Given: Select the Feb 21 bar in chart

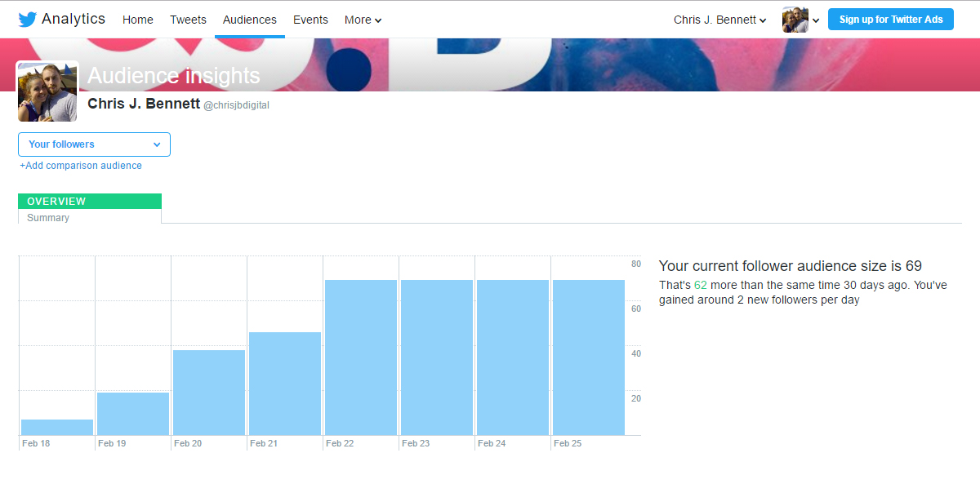Looking at the screenshot, I should [x=285, y=384].
